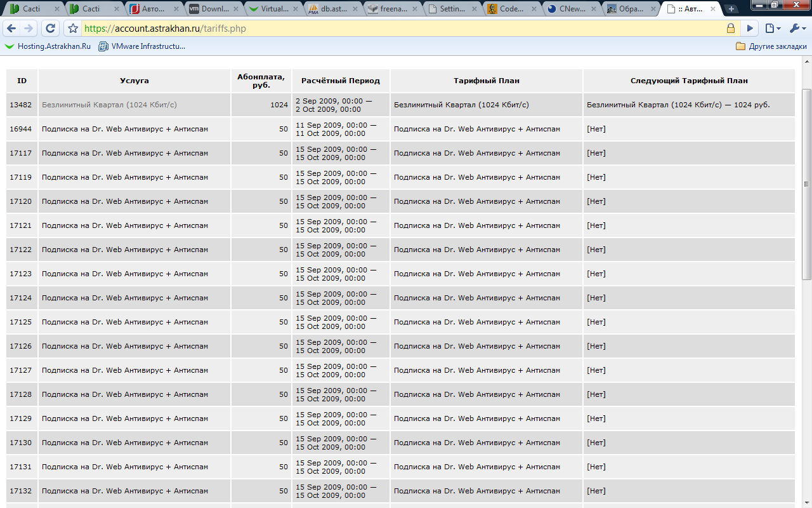Switch to the Обра... tab

click(x=630, y=9)
